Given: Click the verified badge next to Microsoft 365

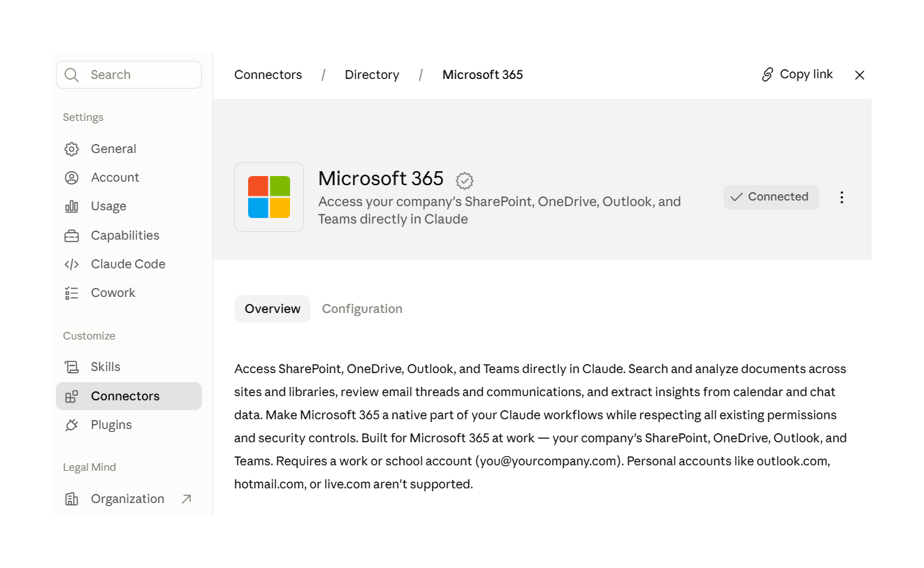Looking at the screenshot, I should (465, 181).
